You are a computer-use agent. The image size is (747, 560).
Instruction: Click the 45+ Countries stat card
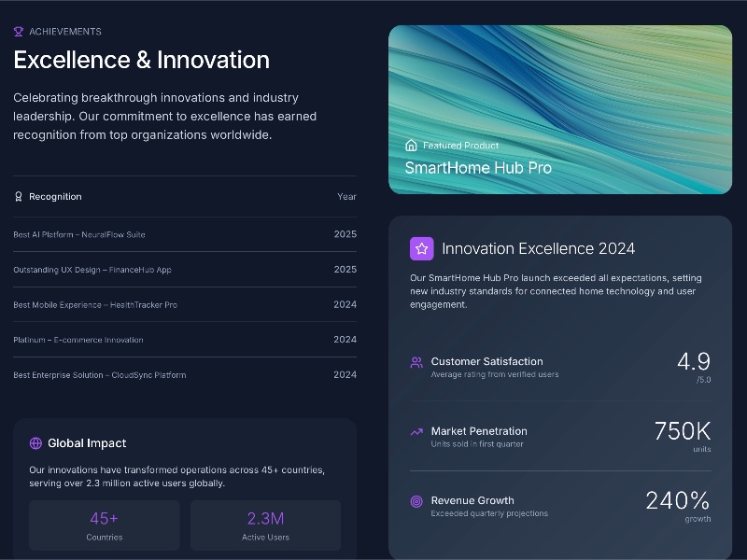tap(105, 525)
